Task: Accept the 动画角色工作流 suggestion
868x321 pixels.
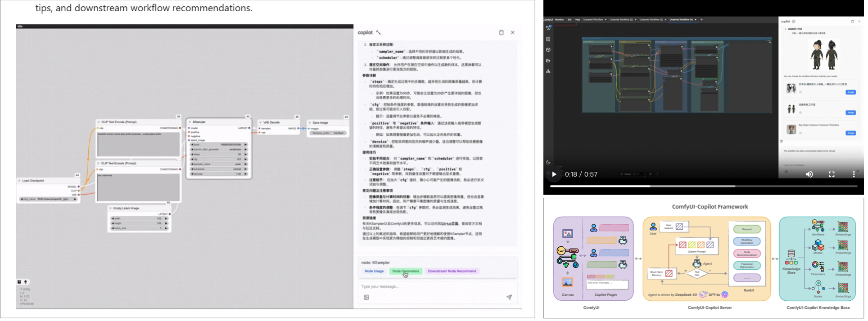Action: coord(850,112)
